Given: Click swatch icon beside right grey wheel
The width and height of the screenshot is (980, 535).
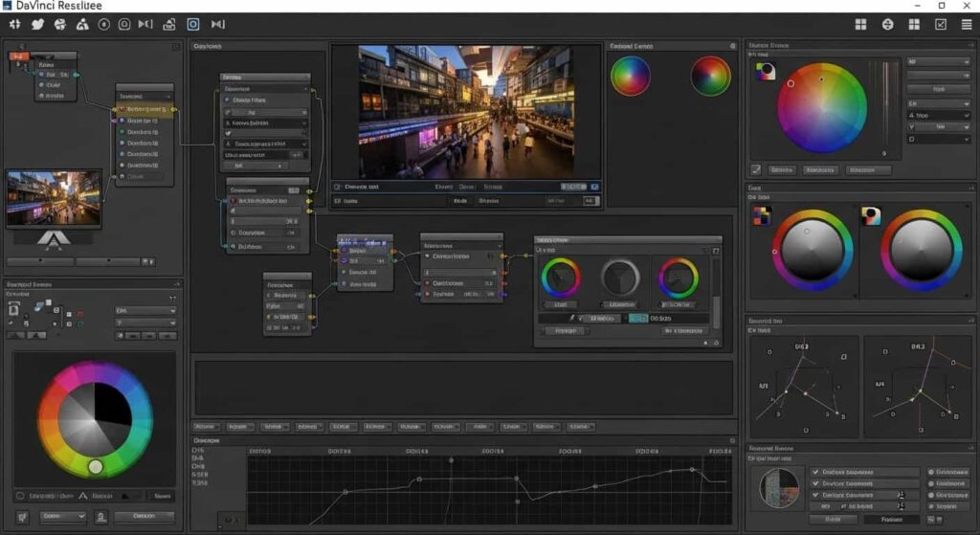Looking at the screenshot, I should pos(871,216).
